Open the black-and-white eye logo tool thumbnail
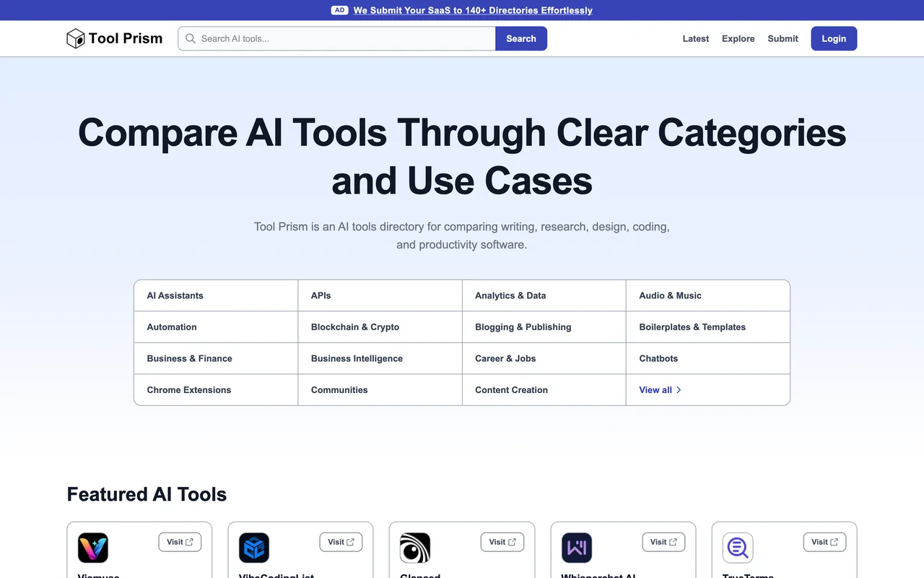The image size is (924, 578). pos(415,548)
